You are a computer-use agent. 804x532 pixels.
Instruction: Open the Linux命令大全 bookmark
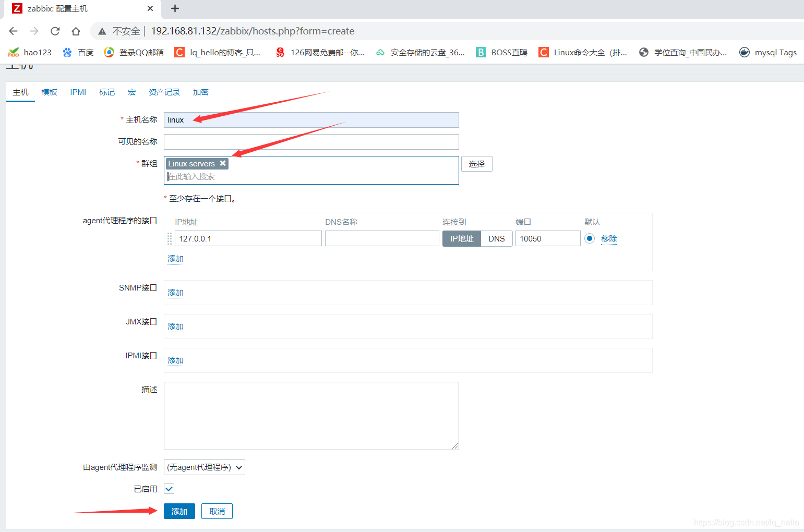583,52
